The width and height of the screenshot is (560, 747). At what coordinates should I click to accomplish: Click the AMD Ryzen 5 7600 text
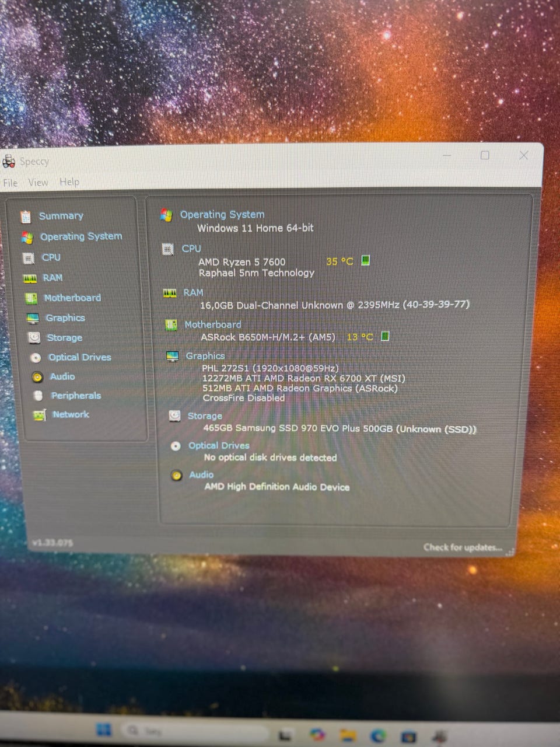coord(242,262)
